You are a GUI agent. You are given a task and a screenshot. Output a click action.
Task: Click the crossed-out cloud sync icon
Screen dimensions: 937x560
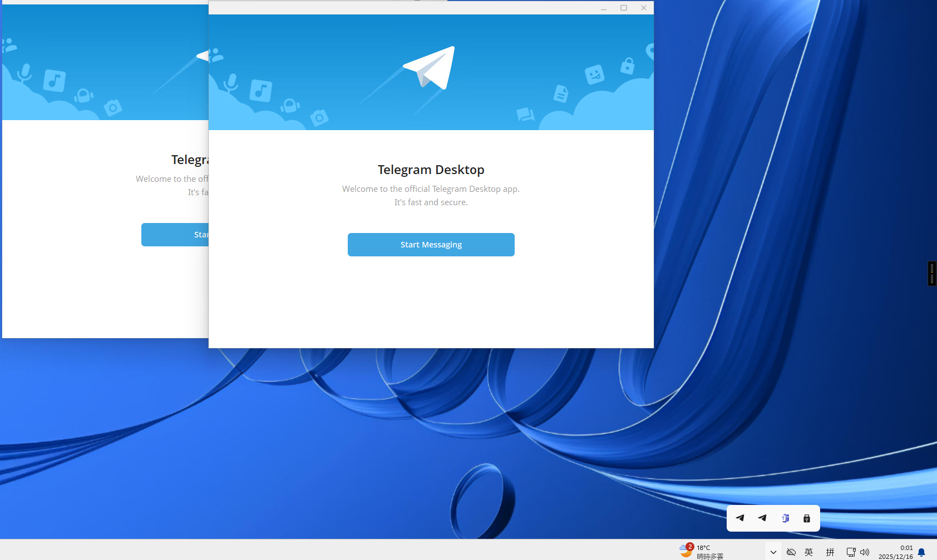click(x=791, y=552)
